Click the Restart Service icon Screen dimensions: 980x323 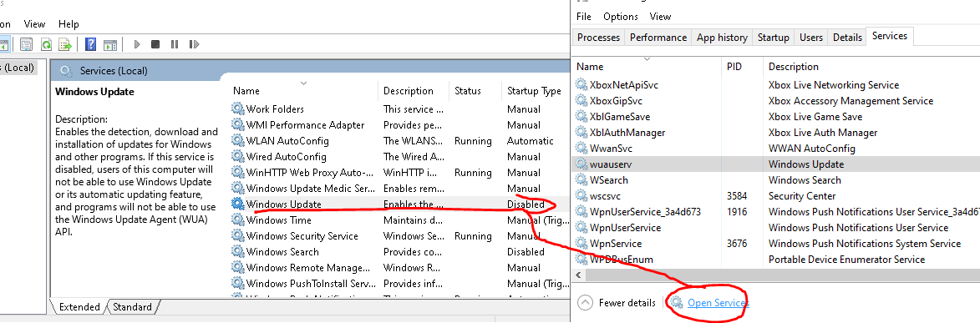(x=194, y=44)
